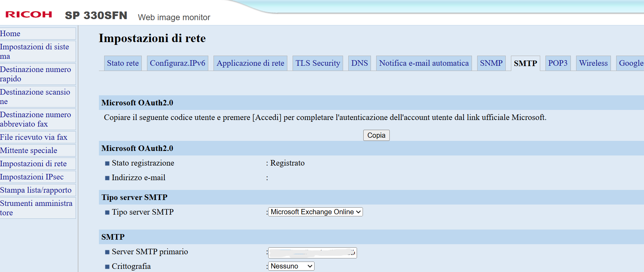Switch to the Stato rete tab

point(123,63)
